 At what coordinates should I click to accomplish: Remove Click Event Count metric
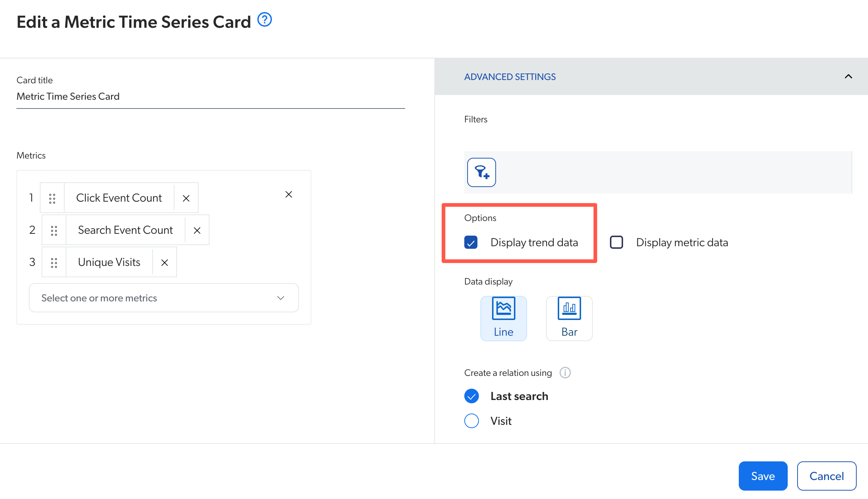click(185, 198)
